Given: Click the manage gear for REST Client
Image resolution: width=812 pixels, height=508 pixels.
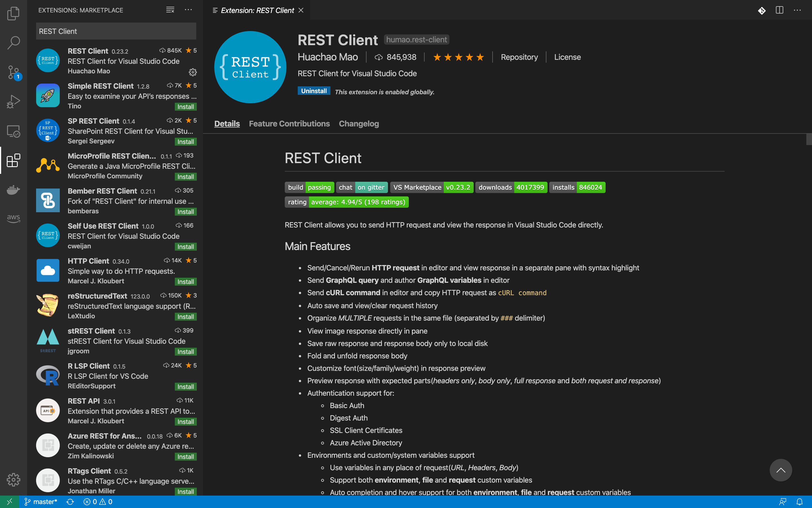Looking at the screenshot, I should pos(193,72).
